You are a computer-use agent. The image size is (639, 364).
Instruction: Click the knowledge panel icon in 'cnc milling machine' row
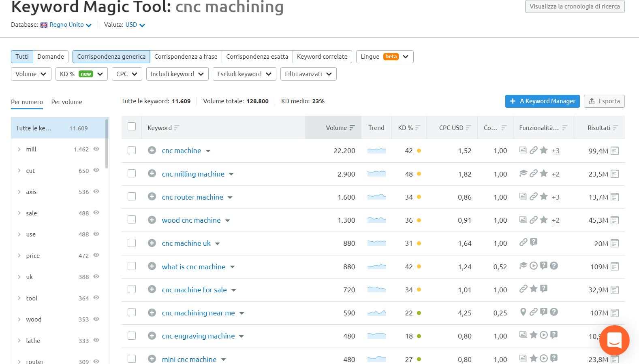[x=523, y=173]
